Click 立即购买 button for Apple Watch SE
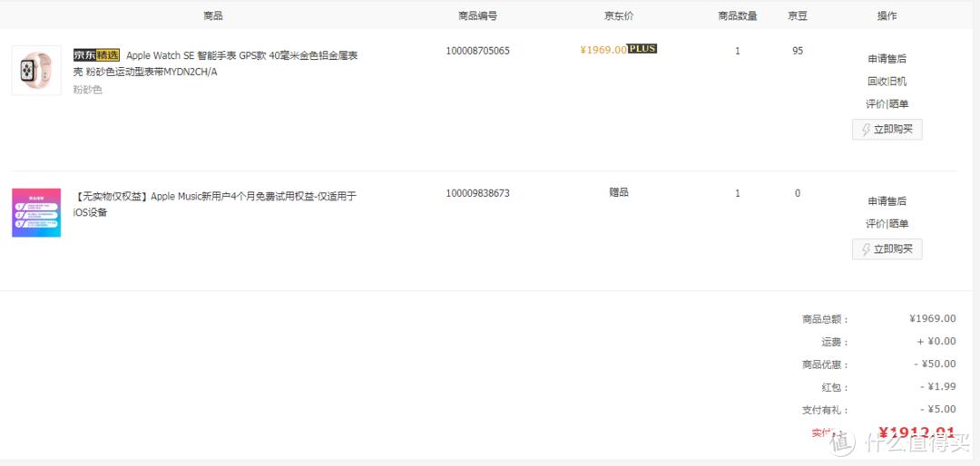980x466 pixels. tap(887, 130)
